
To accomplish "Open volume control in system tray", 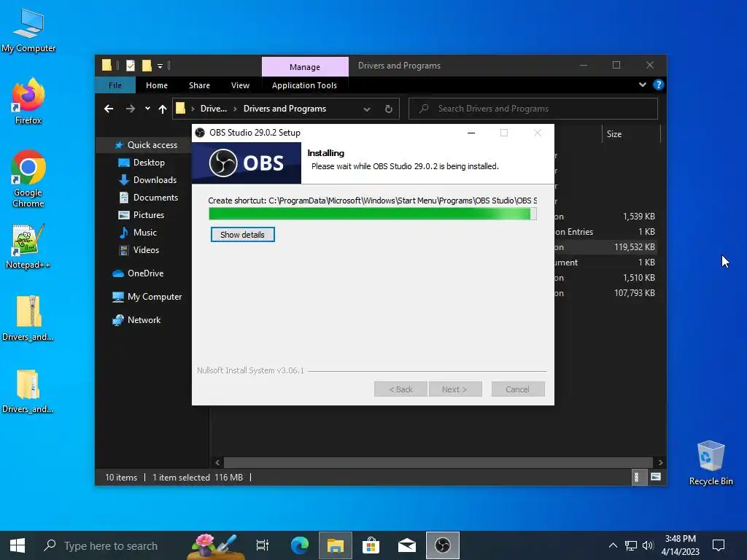I will coord(648,545).
